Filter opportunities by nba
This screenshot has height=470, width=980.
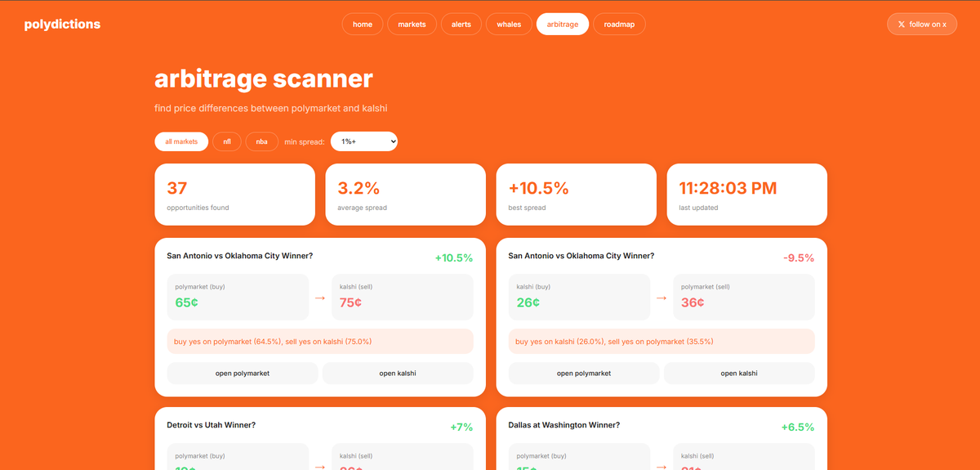point(261,141)
